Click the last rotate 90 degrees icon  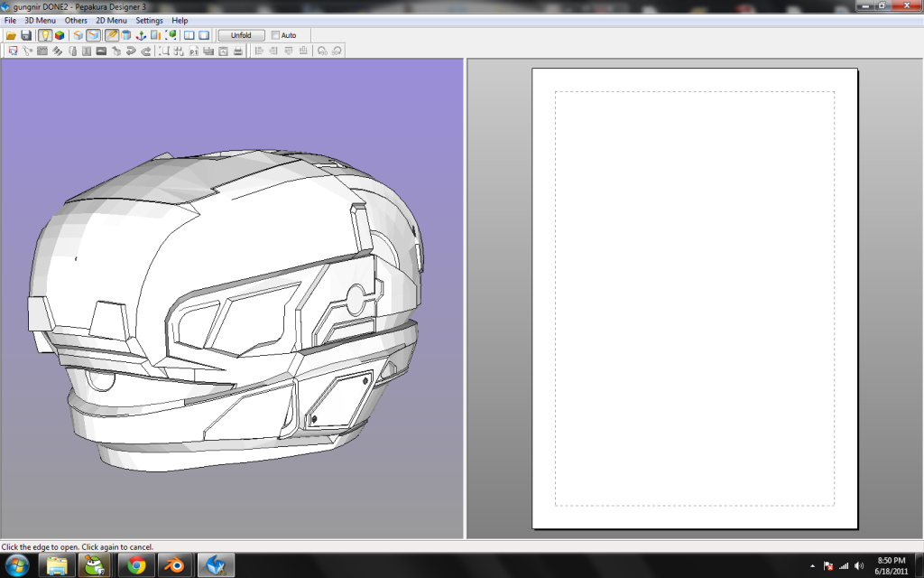coord(337,51)
